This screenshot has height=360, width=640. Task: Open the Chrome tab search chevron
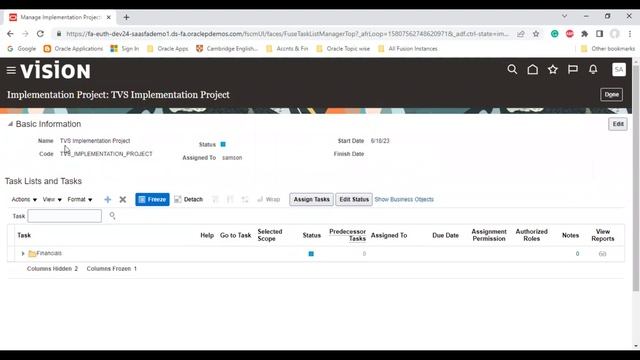pos(564,16)
